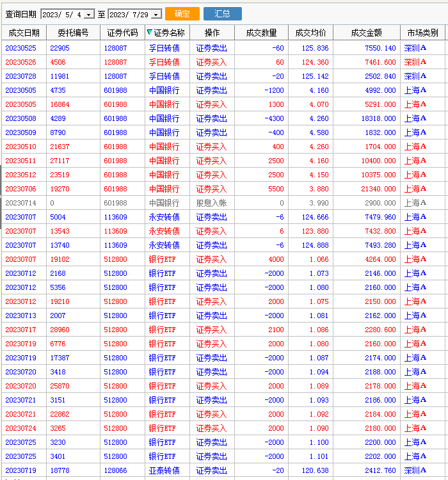
Task: Select order number 4506
Action: [58, 62]
